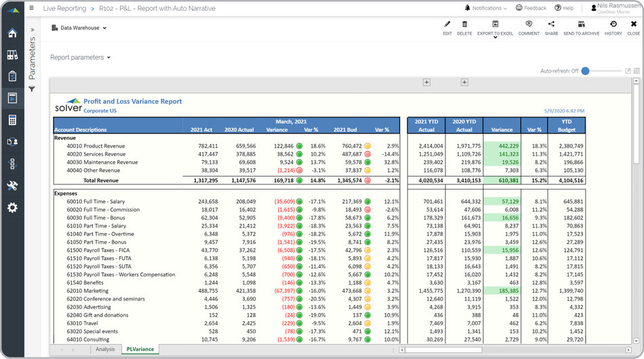Click the Live Reporting breadcrumb link
This screenshot has width=644, height=359.
pos(64,8)
